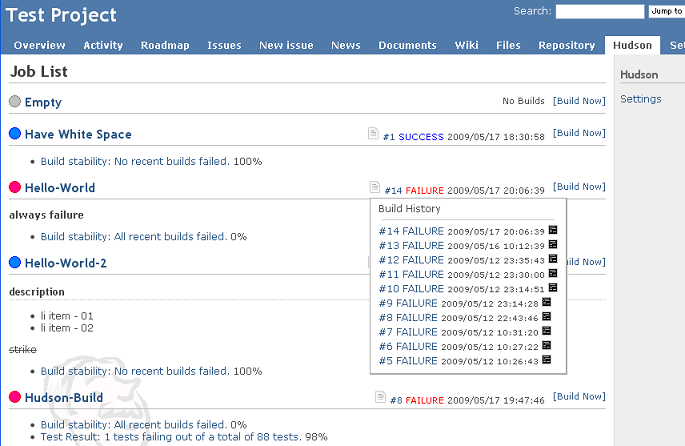Open #5 FAILURE in Build History

(x=408, y=361)
